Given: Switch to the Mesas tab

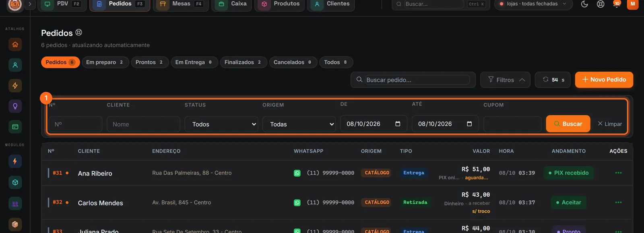Looking at the screenshot, I should pos(181,4).
